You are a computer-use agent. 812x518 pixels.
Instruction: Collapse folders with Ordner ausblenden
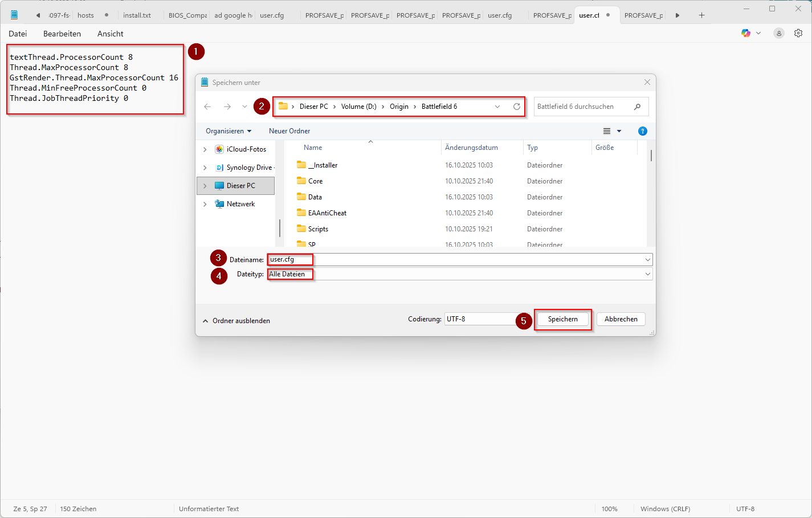point(236,321)
